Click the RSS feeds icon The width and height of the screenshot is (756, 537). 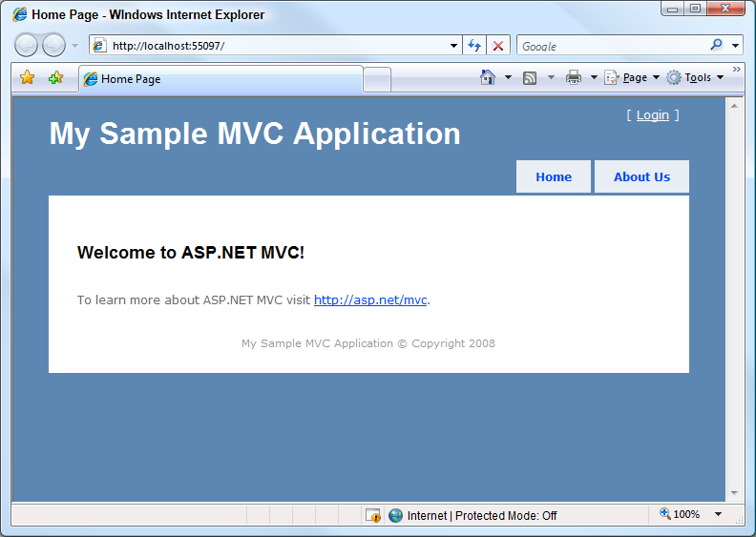pyautogui.click(x=531, y=78)
